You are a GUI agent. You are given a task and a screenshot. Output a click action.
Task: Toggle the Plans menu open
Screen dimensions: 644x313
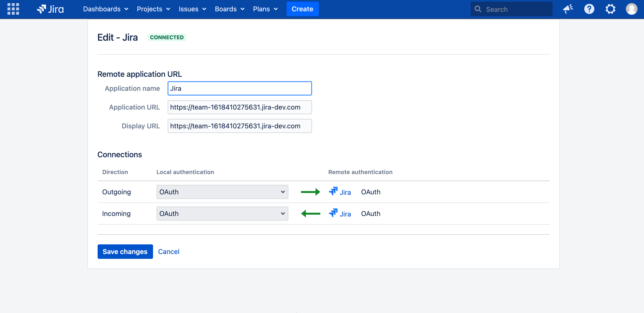pyautogui.click(x=264, y=9)
